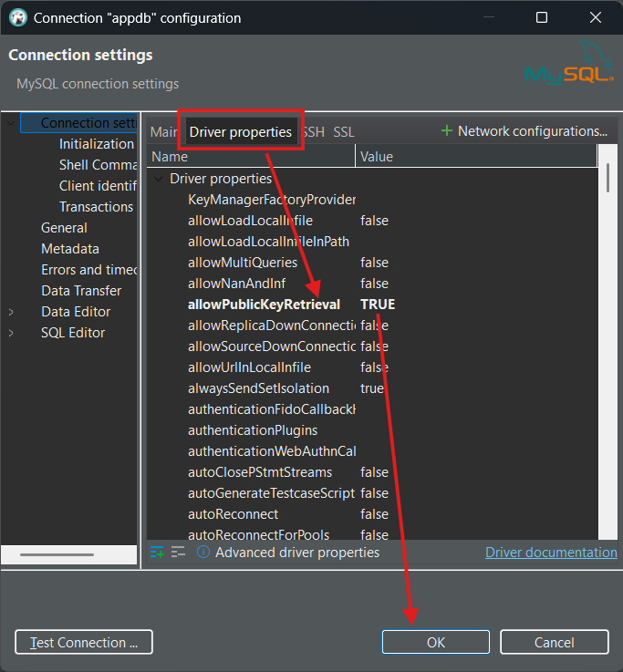Click the DBeaver app icon in the title bar
This screenshot has width=623, height=672.
18,18
